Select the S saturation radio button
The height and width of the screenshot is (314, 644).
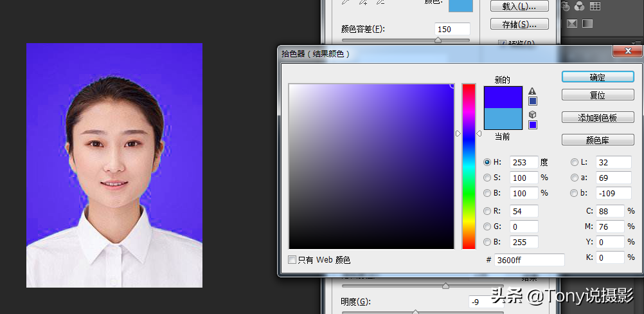click(487, 178)
